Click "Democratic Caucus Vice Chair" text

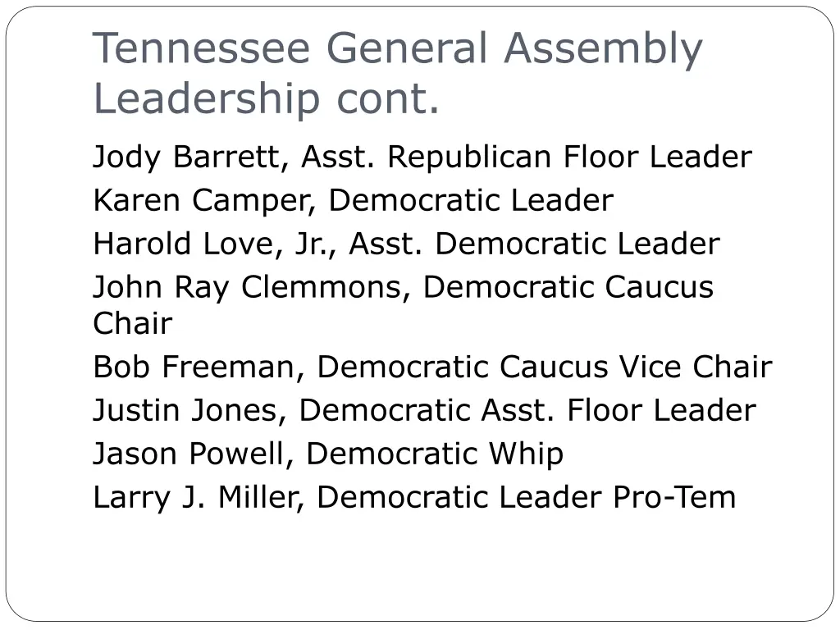(x=545, y=367)
